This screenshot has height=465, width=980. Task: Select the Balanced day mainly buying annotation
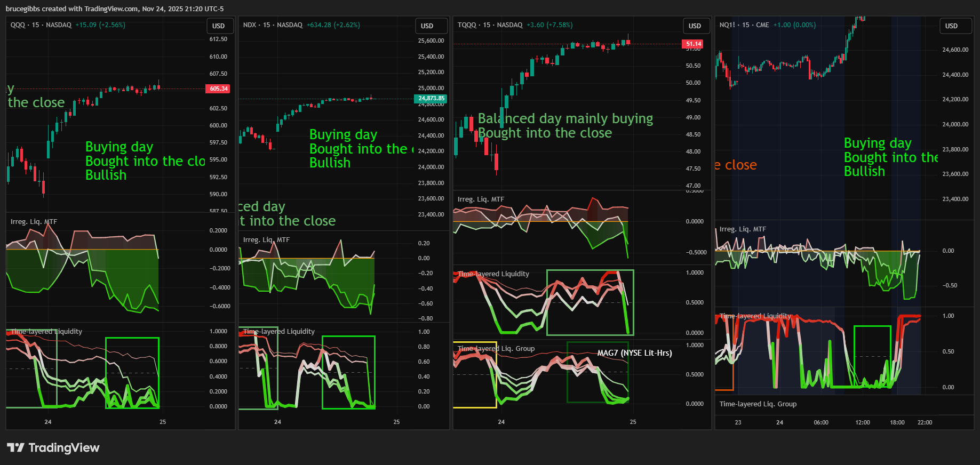click(565, 118)
